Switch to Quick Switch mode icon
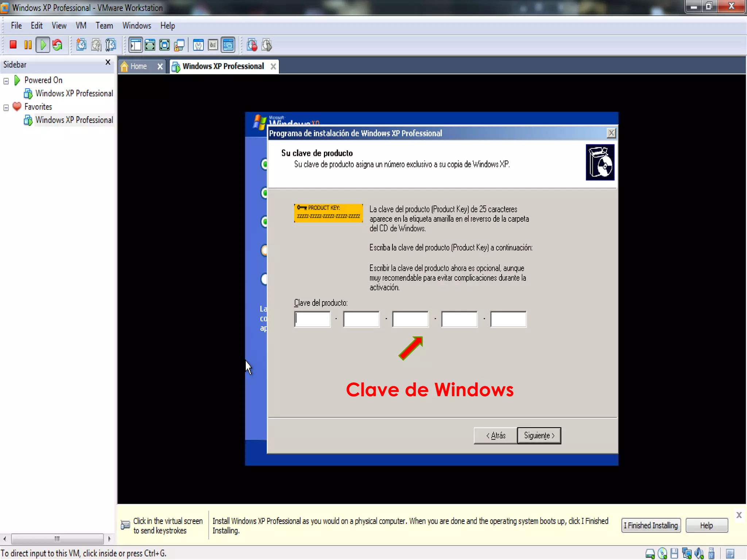Viewport: 747px width, 560px height. (x=150, y=45)
